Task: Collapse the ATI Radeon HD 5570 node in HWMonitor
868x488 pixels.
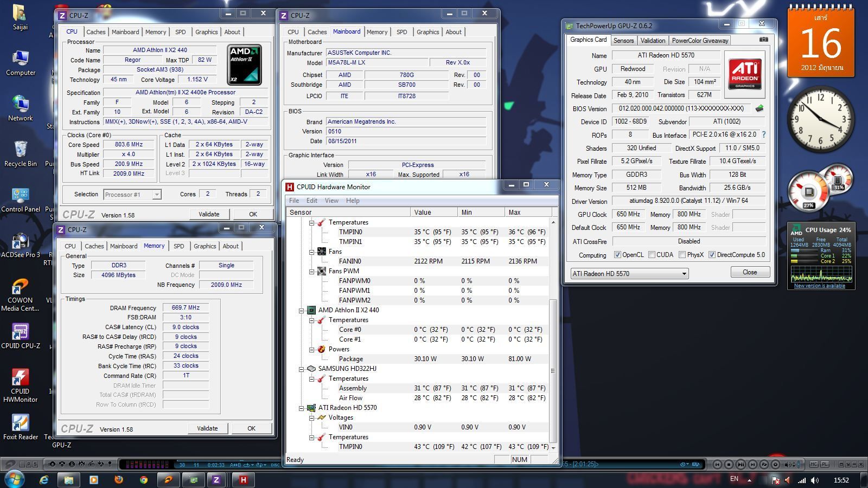Action: click(x=302, y=408)
